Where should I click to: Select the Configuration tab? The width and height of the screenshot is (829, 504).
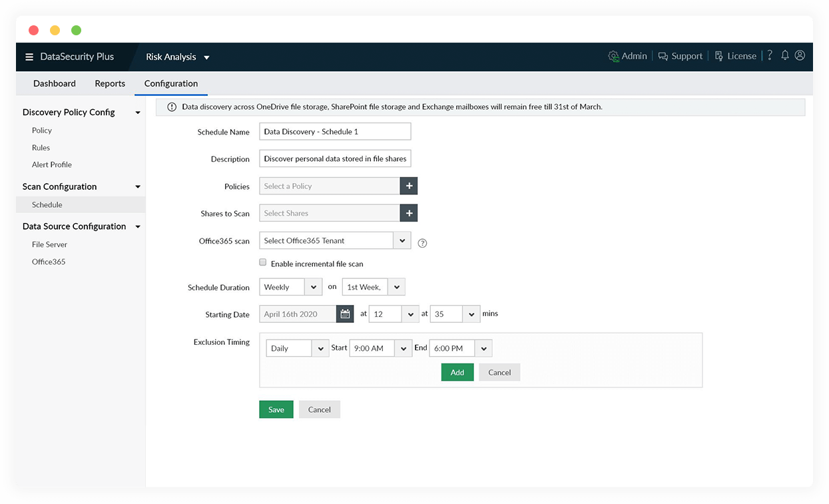(x=171, y=84)
